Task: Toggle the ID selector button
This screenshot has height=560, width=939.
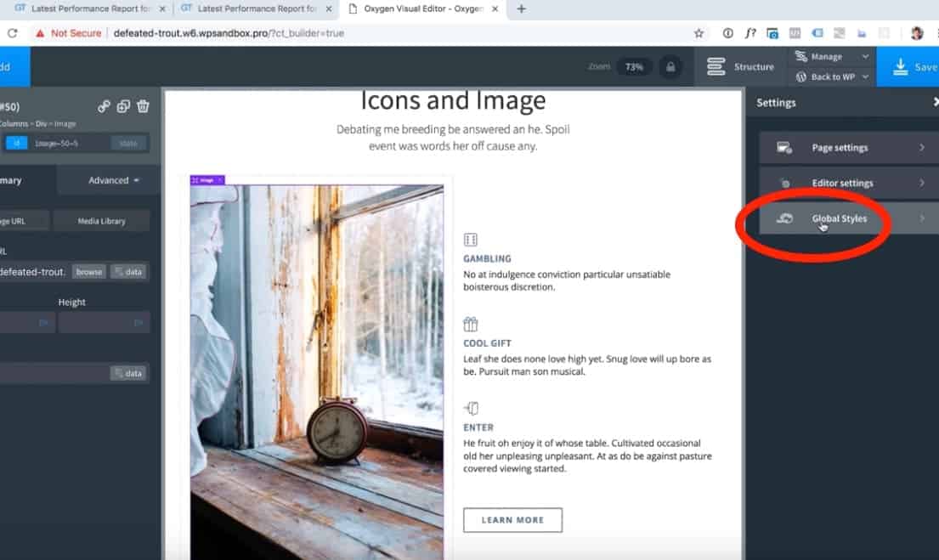Action: [x=17, y=143]
